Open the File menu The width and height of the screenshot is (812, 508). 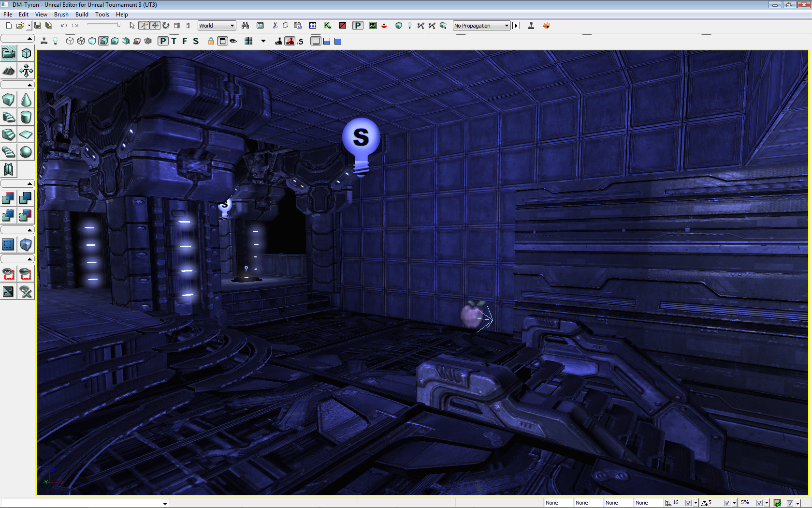coord(8,15)
